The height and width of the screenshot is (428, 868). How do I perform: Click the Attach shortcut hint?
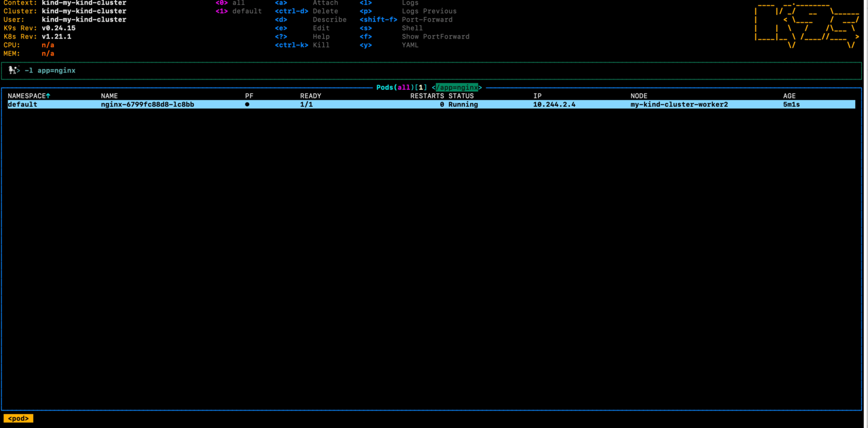pos(307,3)
